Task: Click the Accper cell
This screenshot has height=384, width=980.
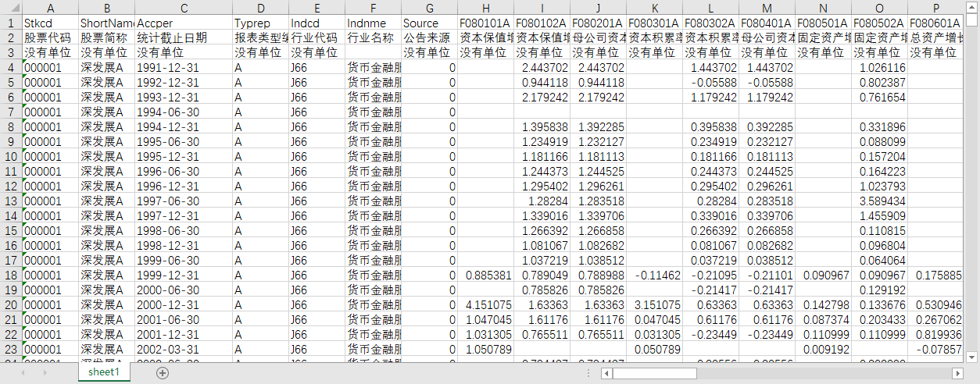Action: pyautogui.click(x=184, y=23)
